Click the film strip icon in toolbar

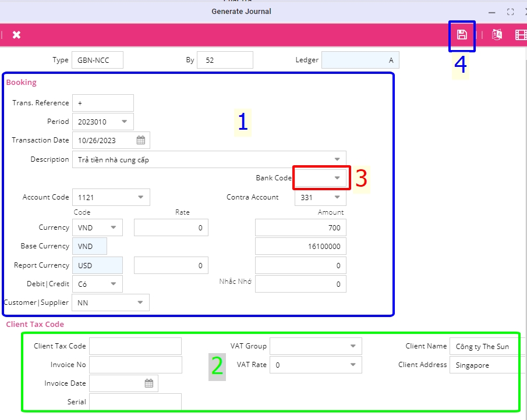coord(521,35)
